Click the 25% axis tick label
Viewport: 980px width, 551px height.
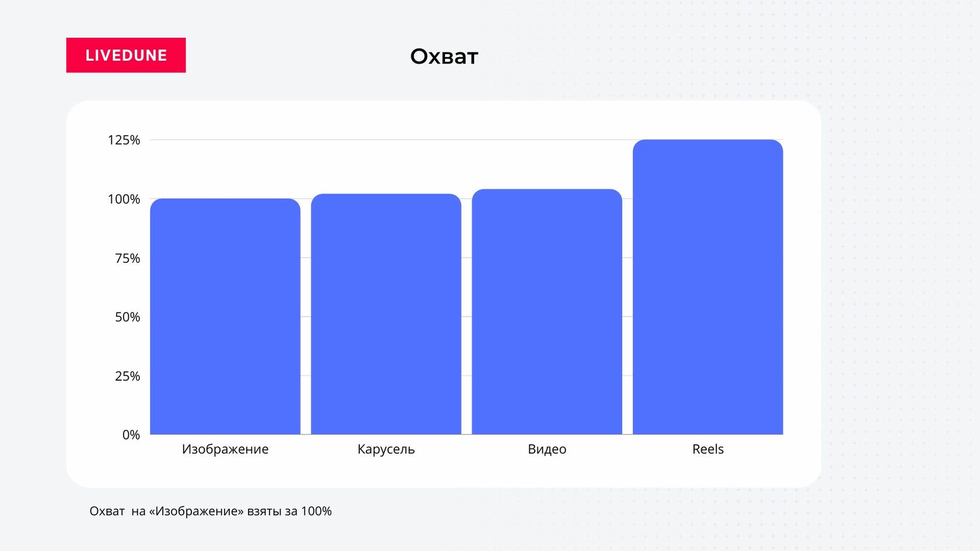[128, 376]
